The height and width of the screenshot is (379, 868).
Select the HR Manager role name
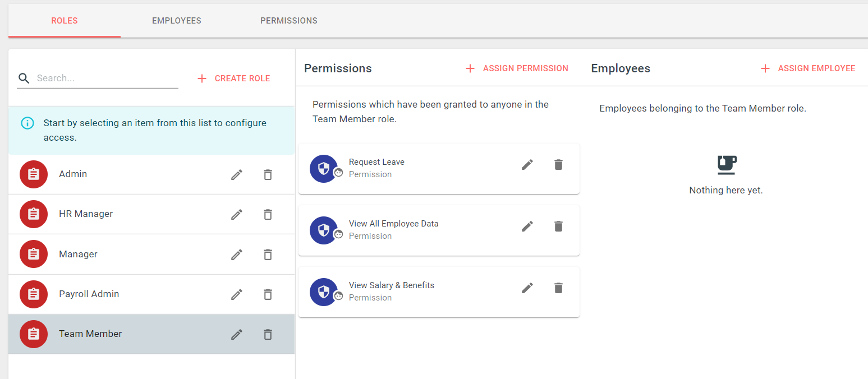click(x=86, y=214)
